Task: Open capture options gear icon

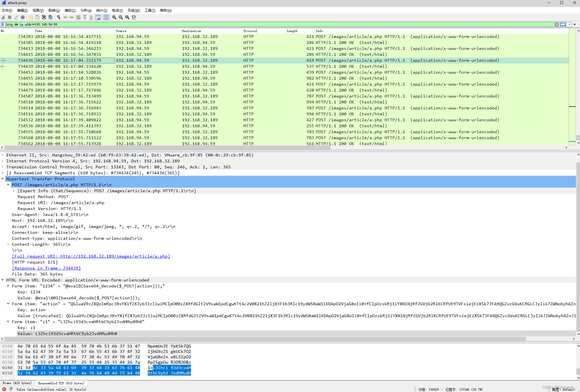Action: (x=23, y=17)
